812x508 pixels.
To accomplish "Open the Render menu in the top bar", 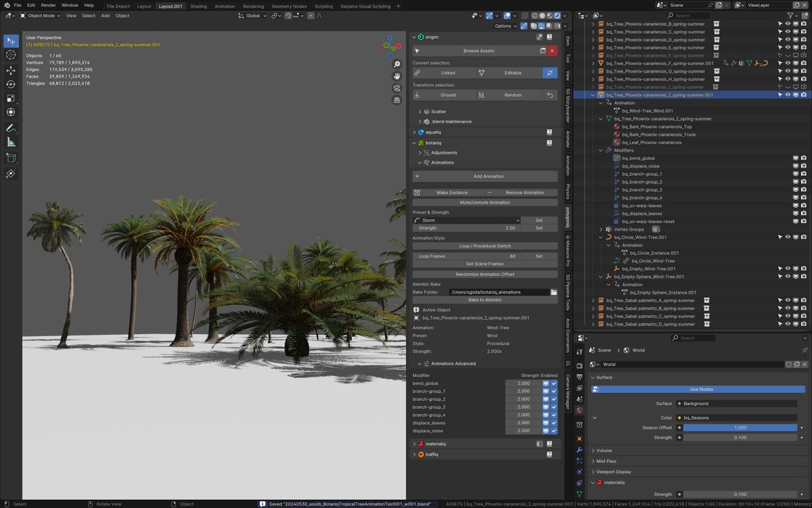I will [x=48, y=5].
